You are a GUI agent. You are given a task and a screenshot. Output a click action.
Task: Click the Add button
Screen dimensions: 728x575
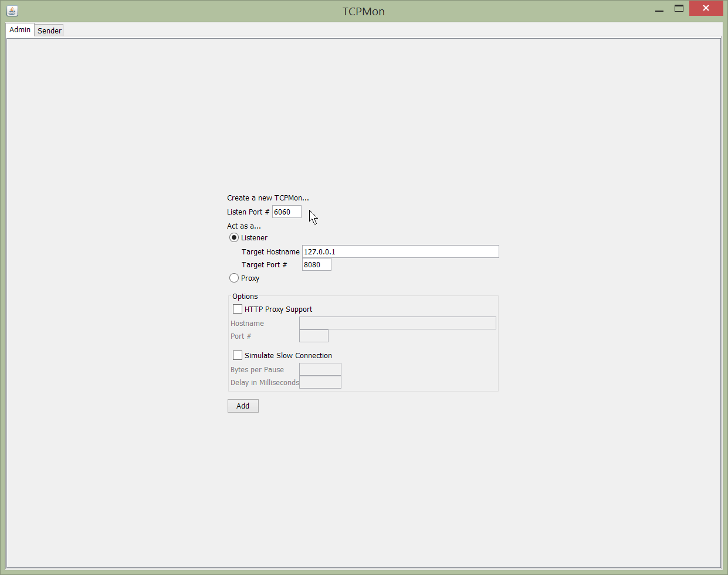click(243, 406)
